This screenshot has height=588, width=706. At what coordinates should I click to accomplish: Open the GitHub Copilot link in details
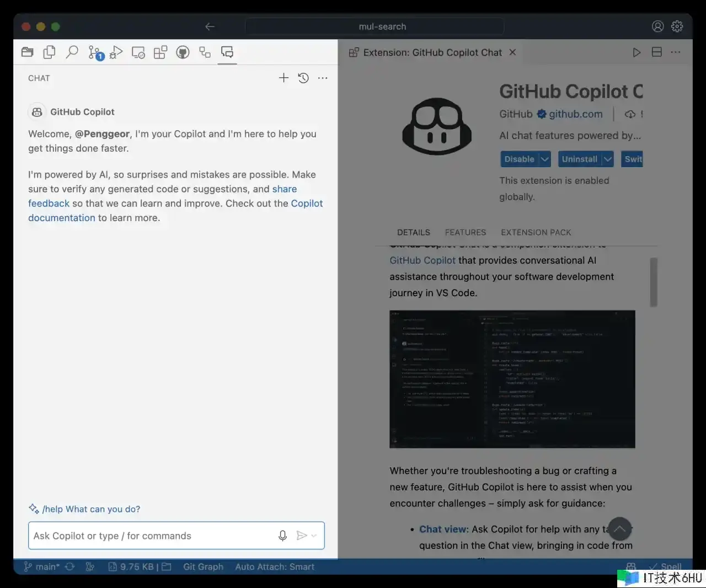422,260
